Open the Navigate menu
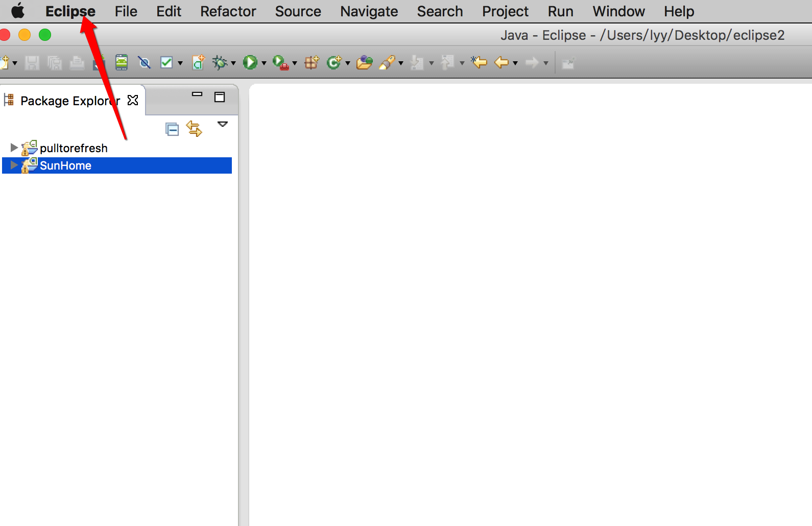The height and width of the screenshot is (526, 812). coord(369,11)
